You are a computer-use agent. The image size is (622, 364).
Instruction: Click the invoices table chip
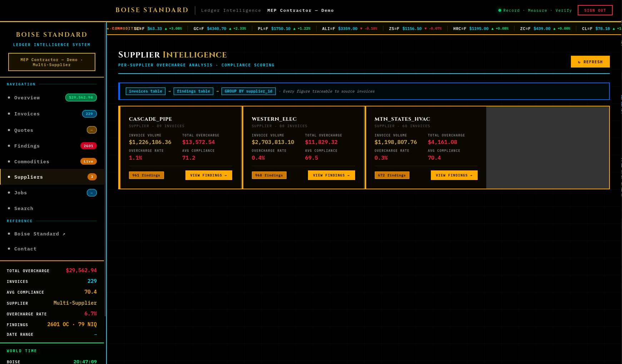(145, 91)
